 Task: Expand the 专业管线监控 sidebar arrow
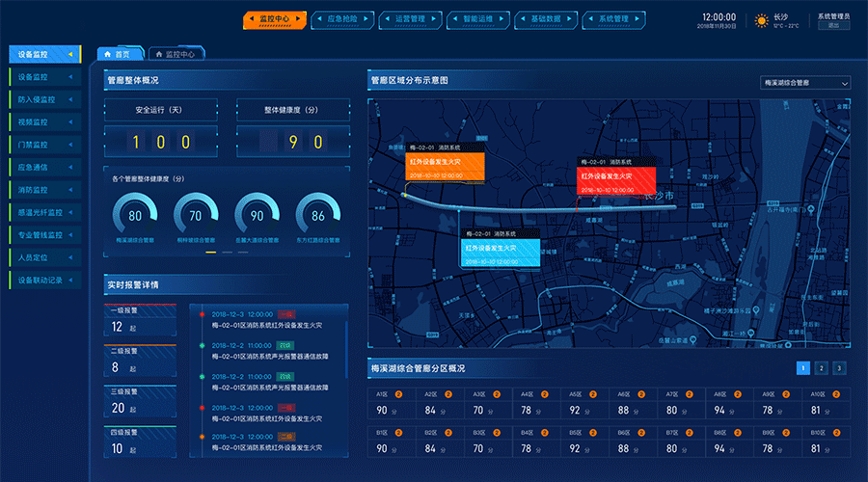[x=70, y=234]
